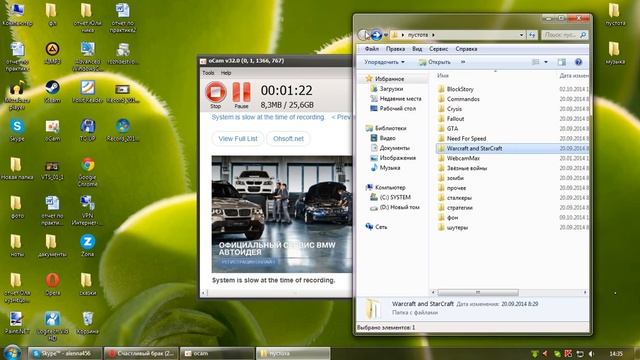Select the BlockStory folder
Viewport: 640px width, 360px height.
pos(460,89)
